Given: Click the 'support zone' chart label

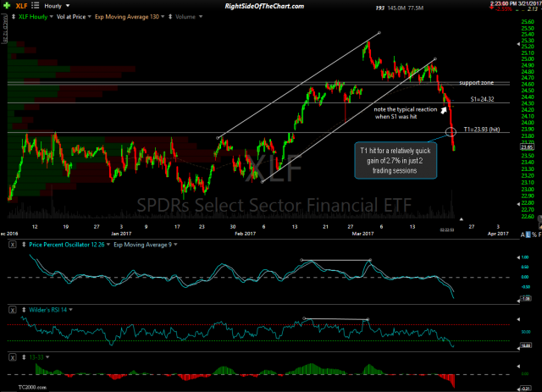Looking at the screenshot, I should coord(476,83).
